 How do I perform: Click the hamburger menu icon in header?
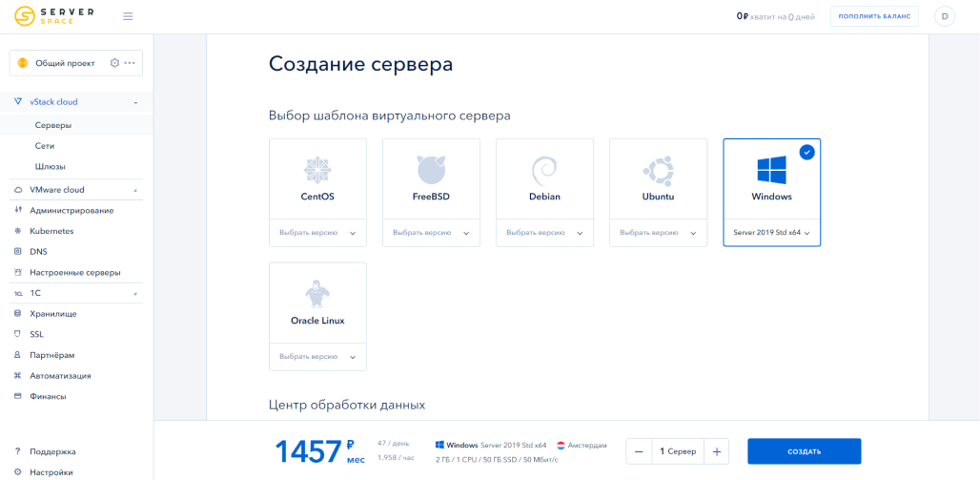[x=128, y=16]
